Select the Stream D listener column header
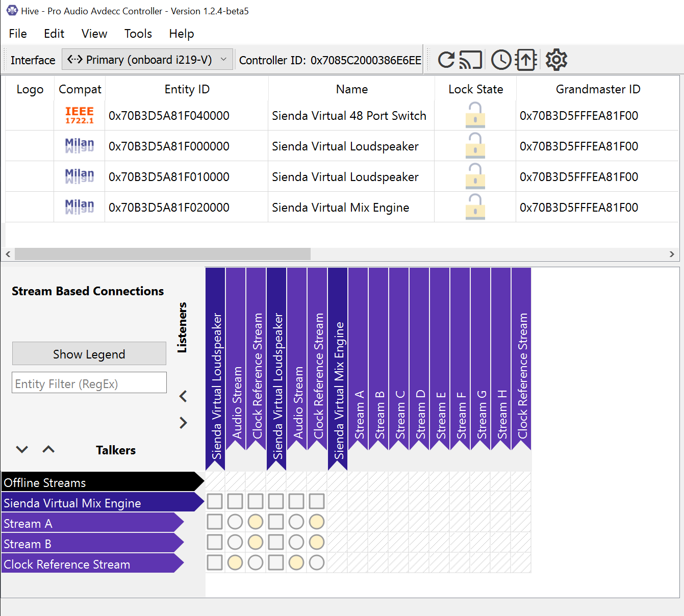Screen dimensions: 684x616 tap(419, 358)
